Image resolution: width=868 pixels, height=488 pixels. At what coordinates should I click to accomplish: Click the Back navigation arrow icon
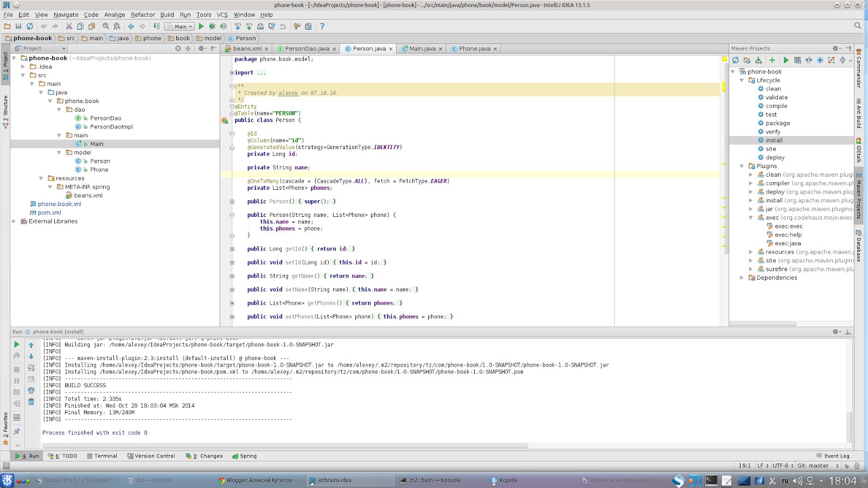coord(131,26)
